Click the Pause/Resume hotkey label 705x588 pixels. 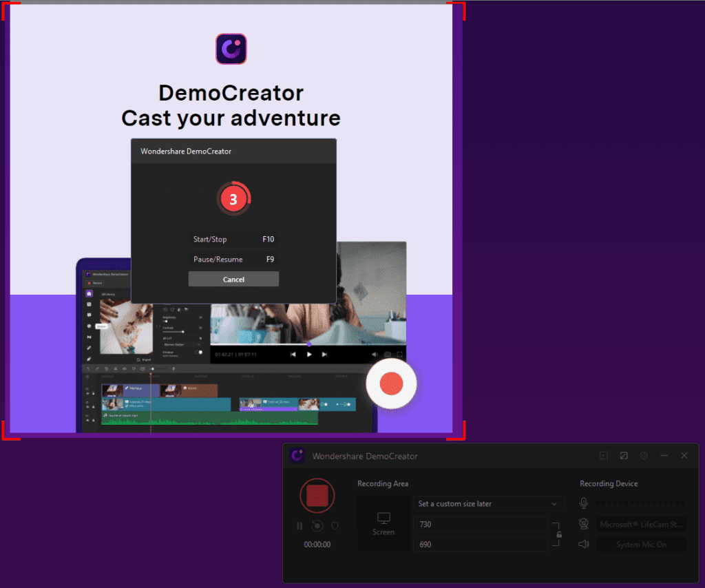point(218,260)
